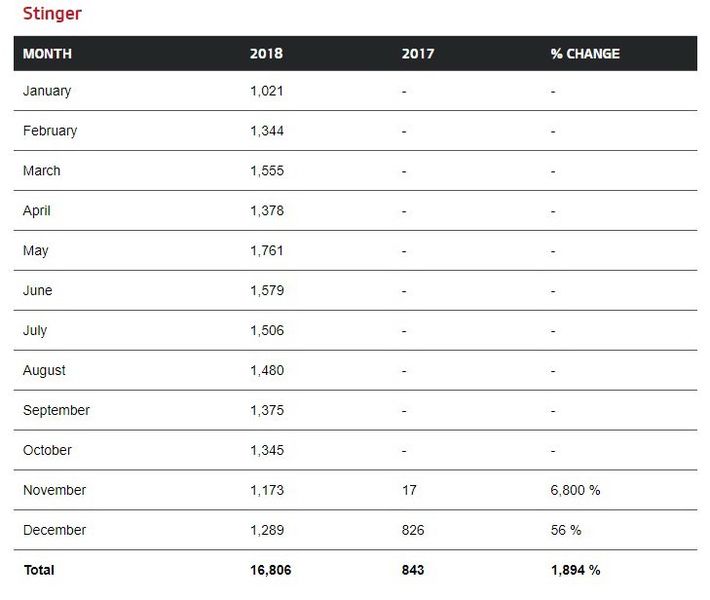Image resolution: width=710 pixels, height=600 pixels.
Task: Click the Total row label
Action: (x=39, y=571)
